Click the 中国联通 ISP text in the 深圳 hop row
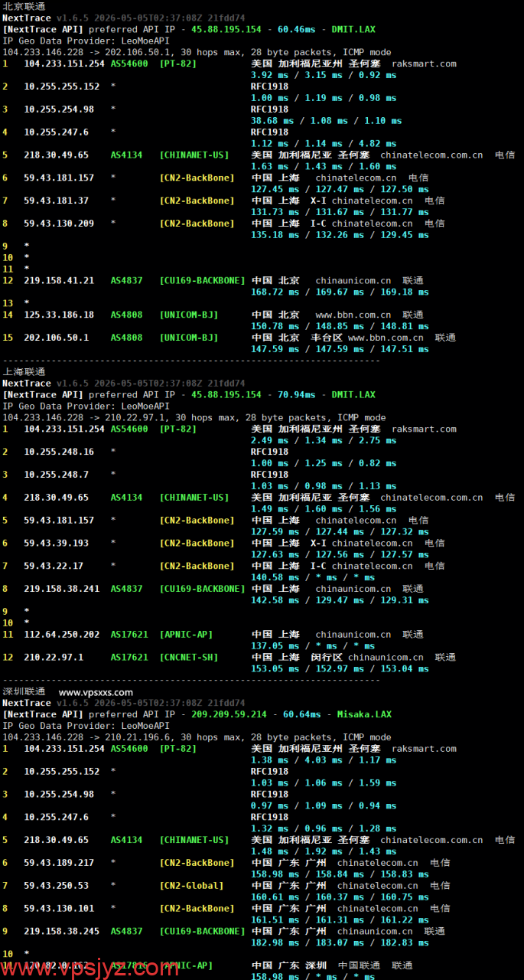The height and width of the screenshot is (980, 524). click(x=359, y=965)
